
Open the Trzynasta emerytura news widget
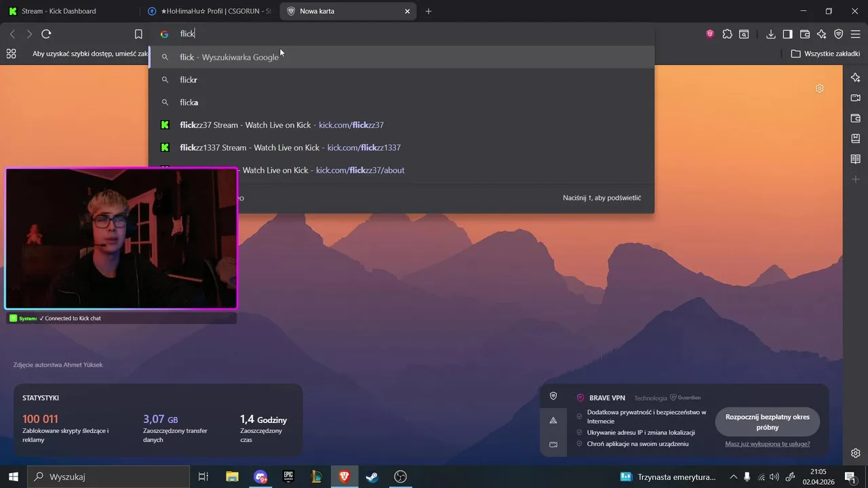point(668,476)
